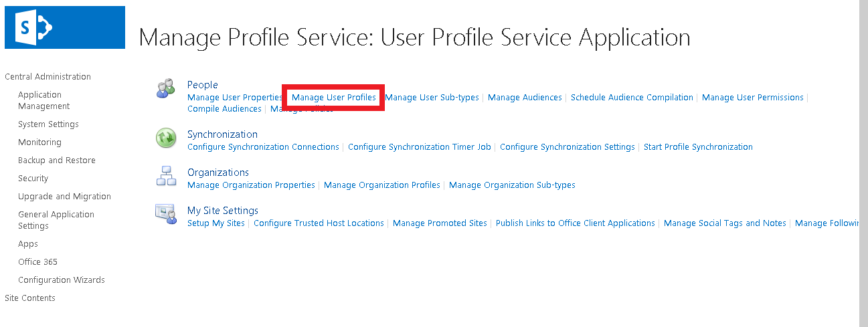Viewport: 868px width, 327px height.
Task: Click the Organizations hierarchy icon
Action: (x=165, y=176)
